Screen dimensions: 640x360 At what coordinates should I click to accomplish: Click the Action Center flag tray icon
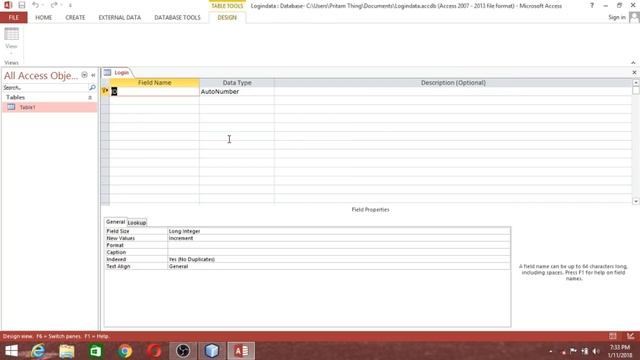[x=573, y=351]
